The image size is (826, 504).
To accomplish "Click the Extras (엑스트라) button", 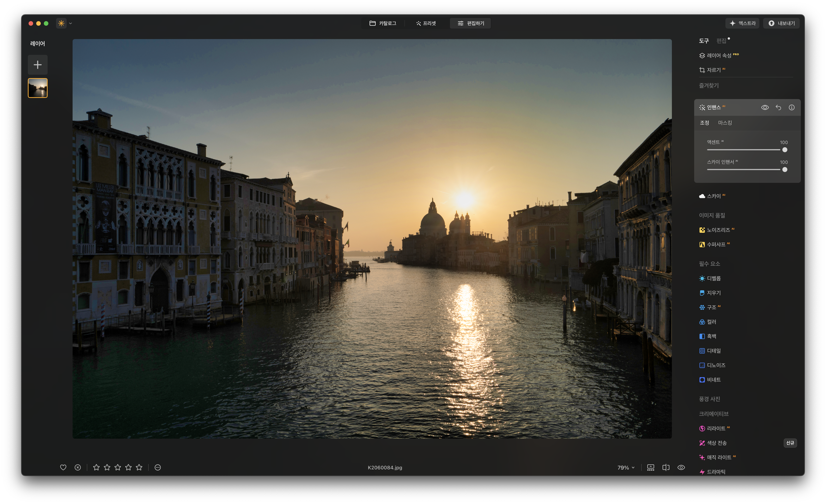I will coord(743,23).
